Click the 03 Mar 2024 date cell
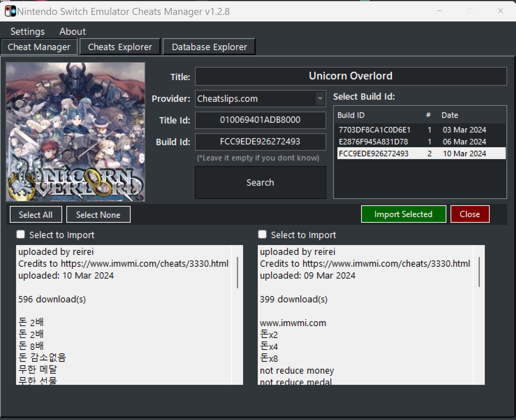Viewport: 516px width, 420px height. (464, 130)
